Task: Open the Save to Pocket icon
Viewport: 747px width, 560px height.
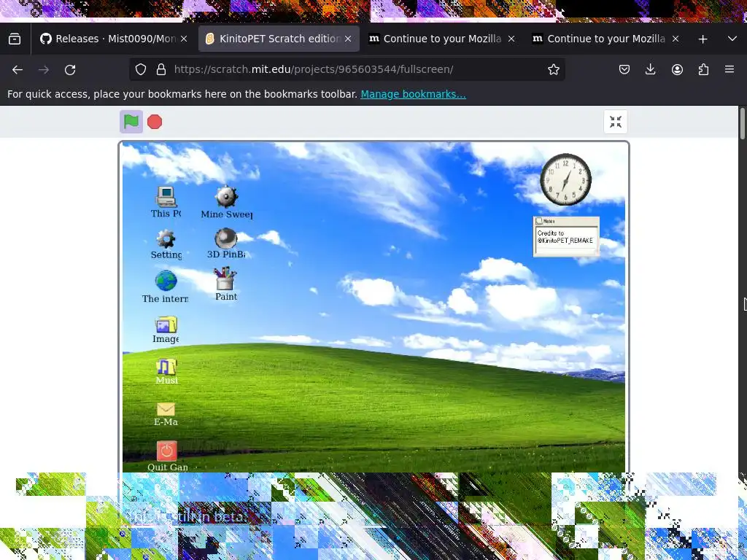Action: (624, 69)
